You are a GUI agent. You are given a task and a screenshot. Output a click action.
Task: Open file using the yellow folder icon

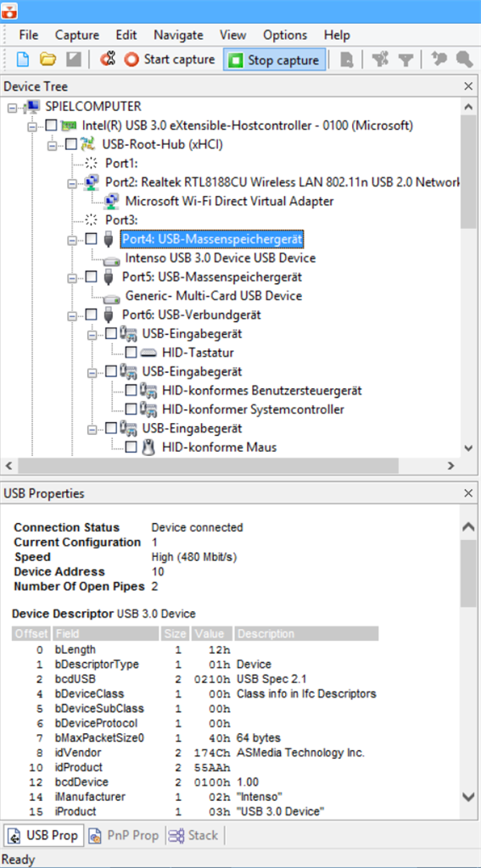click(48, 60)
